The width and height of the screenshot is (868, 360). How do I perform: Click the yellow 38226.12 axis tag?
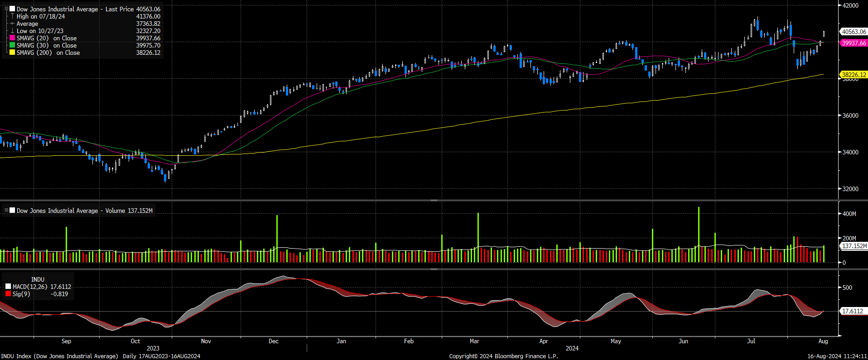click(854, 75)
